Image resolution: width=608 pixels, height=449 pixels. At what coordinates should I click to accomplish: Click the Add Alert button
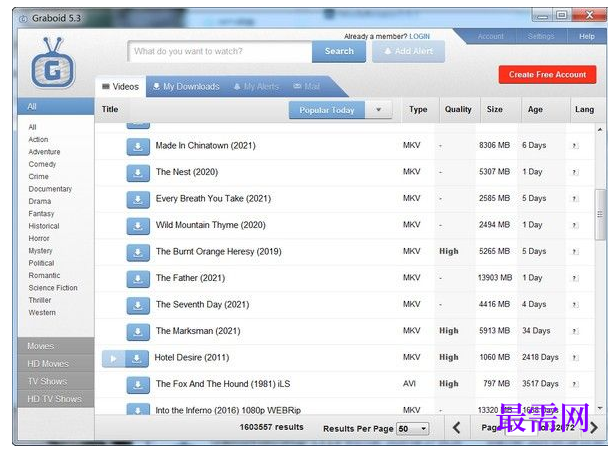(408, 52)
